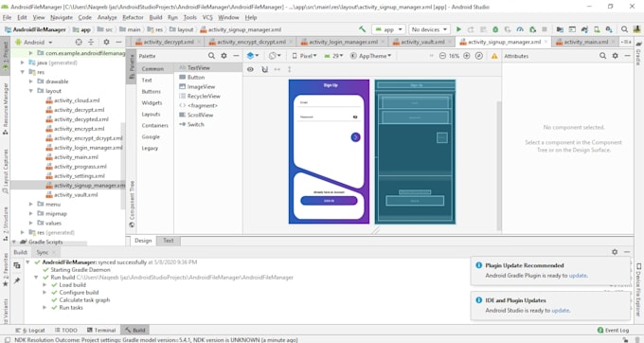Open the Pixel device dropdown
The height and width of the screenshot is (343, 644).
(304, 56)
